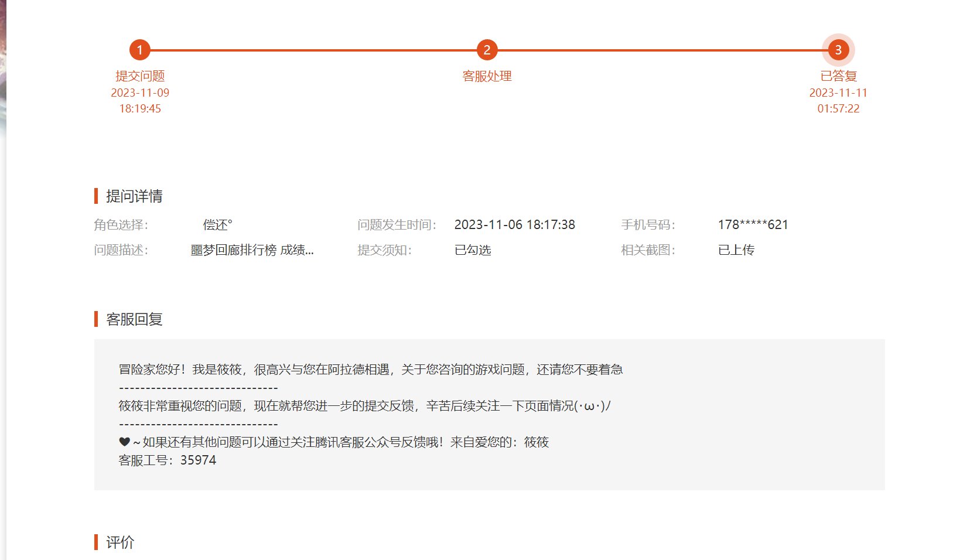
Task: Click the submission date 2023-11-09
Action: coord(140,93)
